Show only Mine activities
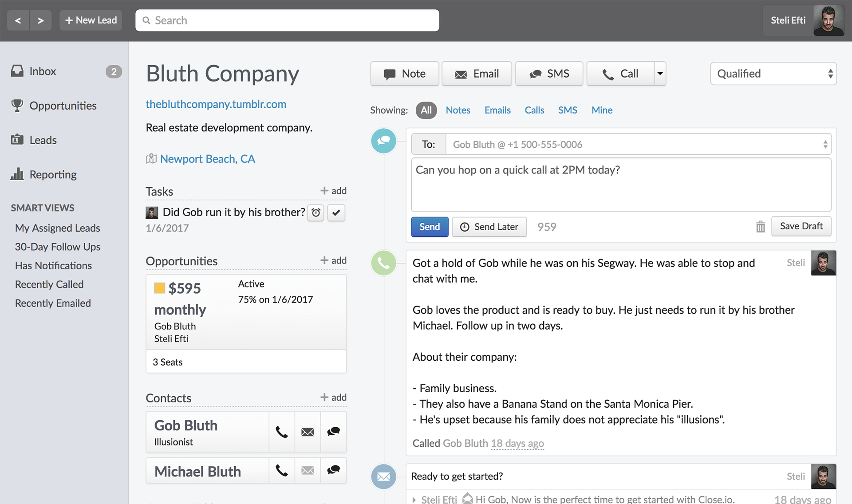The height and width of the screenshot is (504, 852). tap(602, 110)
